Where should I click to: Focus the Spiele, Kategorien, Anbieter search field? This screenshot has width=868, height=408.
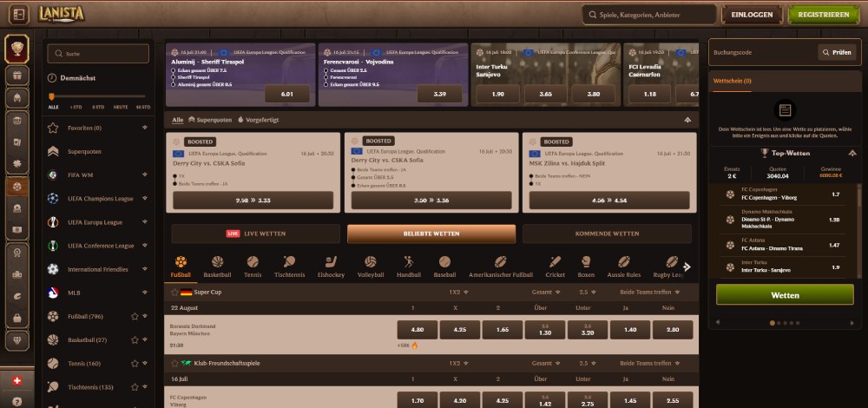[648, 15]
